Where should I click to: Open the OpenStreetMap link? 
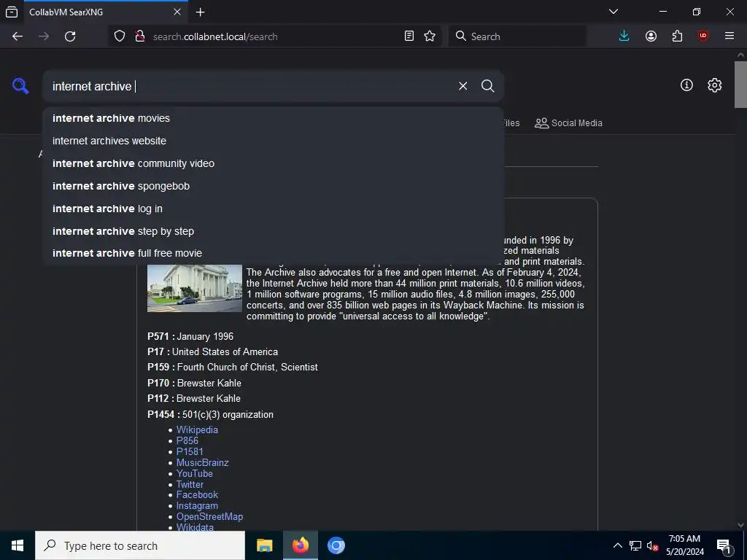tap(209, 517)
